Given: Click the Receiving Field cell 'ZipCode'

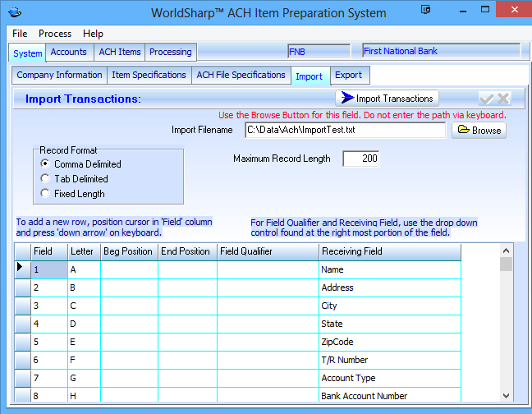Looking at the screenshot, I should point(390,342).
